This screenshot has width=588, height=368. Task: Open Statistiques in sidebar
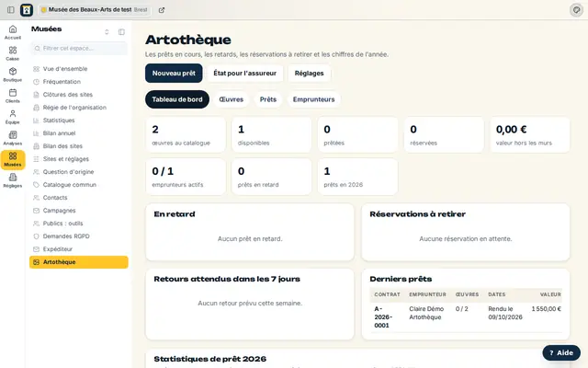tap(79, 121)
